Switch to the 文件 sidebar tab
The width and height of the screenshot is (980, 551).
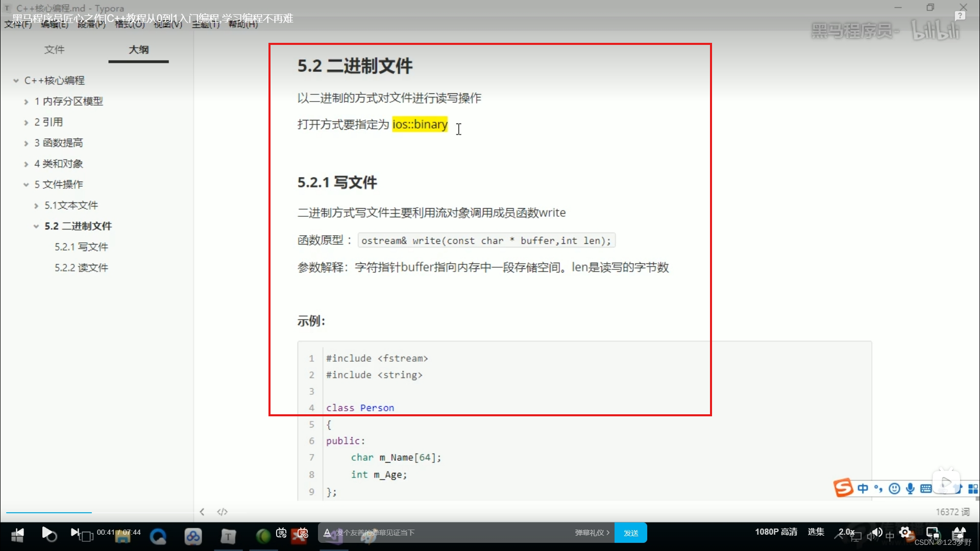[54, 49]
